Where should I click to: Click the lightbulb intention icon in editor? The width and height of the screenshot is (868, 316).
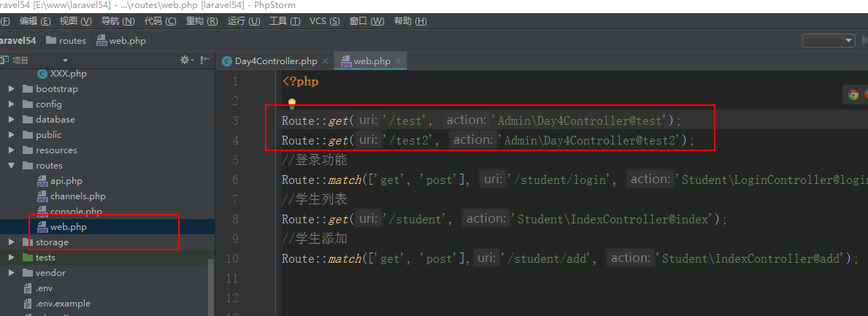point(291,104)
